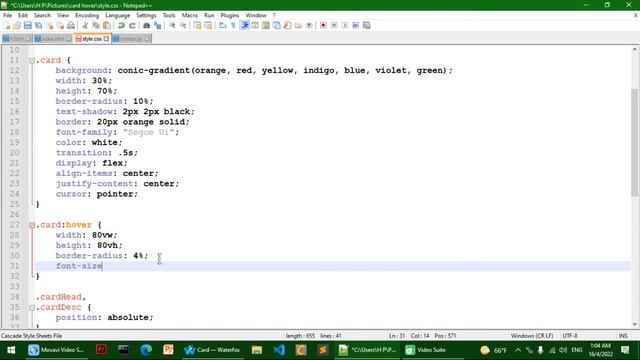Click the Copy toolbar icon
Screen dimensions: 640x360
[x=96, y=25]
